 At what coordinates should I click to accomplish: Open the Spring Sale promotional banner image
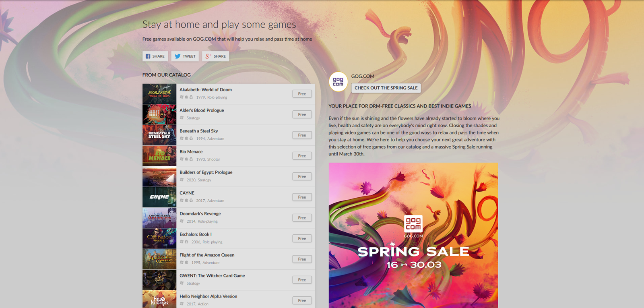click(x=413, y=235)
